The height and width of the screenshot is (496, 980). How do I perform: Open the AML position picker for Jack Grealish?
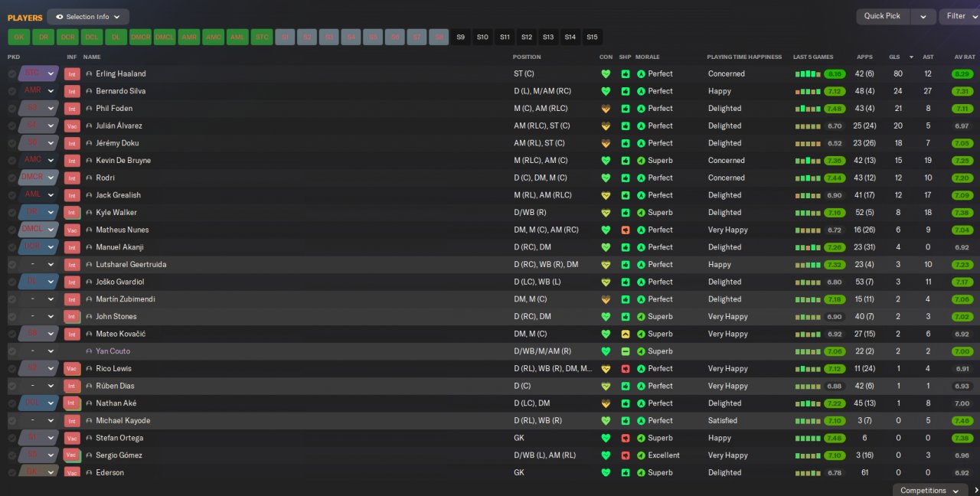coord(38,194)
